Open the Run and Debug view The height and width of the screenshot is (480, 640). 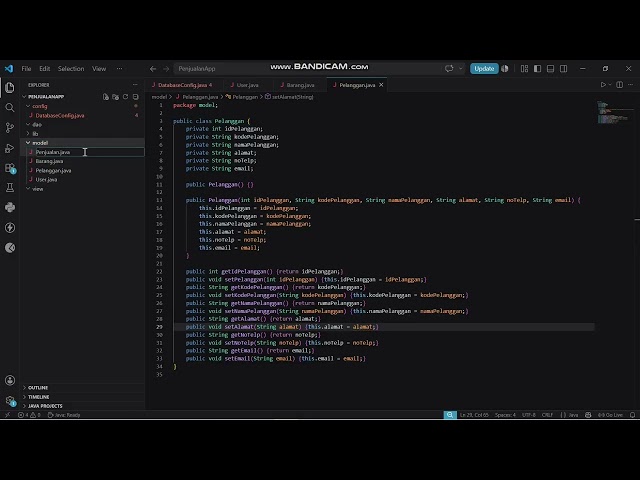pyautogui.click(x=10, y=148)
